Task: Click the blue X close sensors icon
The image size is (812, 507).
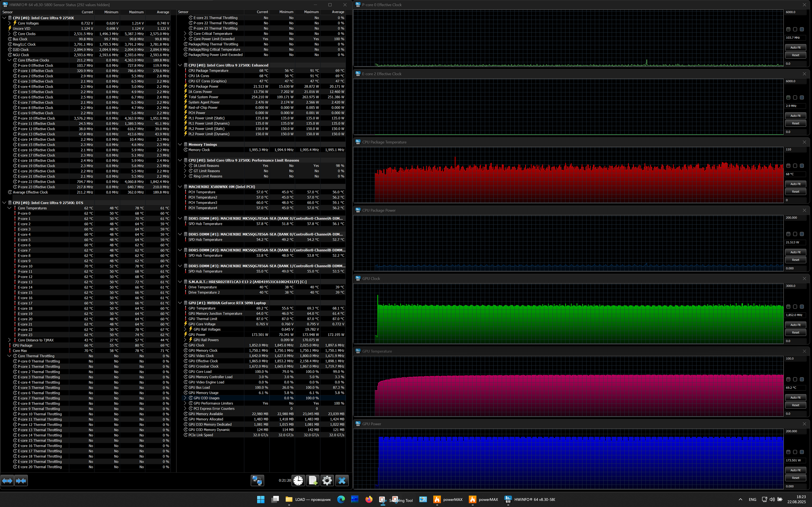Action: coord(342,481)
